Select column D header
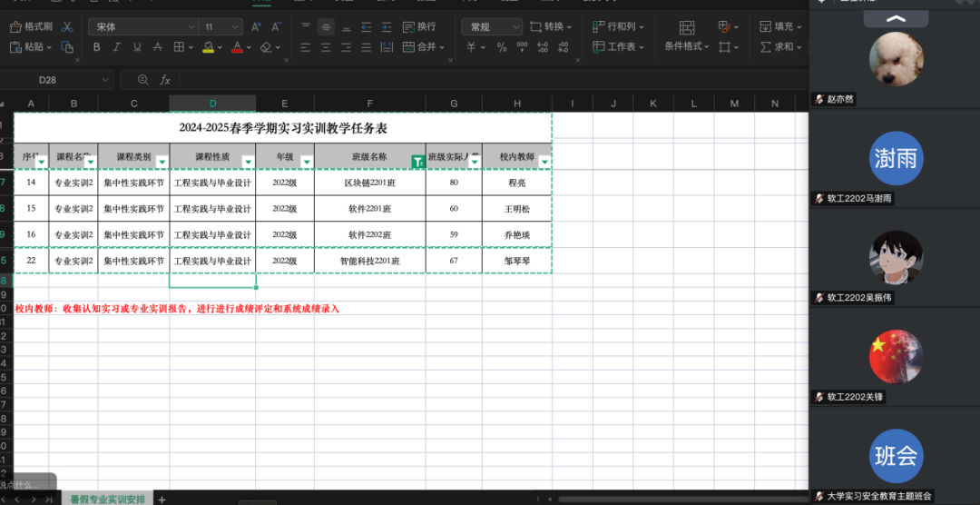 coord(212,104)
